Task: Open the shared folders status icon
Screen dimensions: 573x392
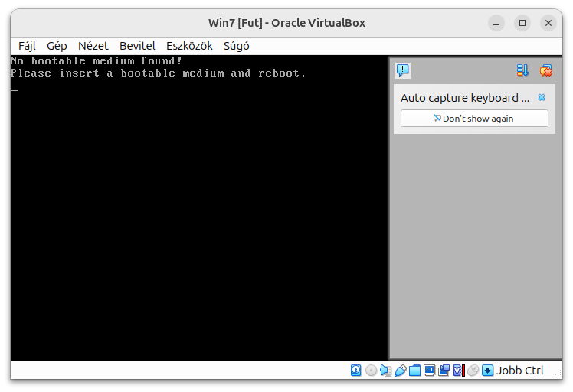Action: coord(415,371)
